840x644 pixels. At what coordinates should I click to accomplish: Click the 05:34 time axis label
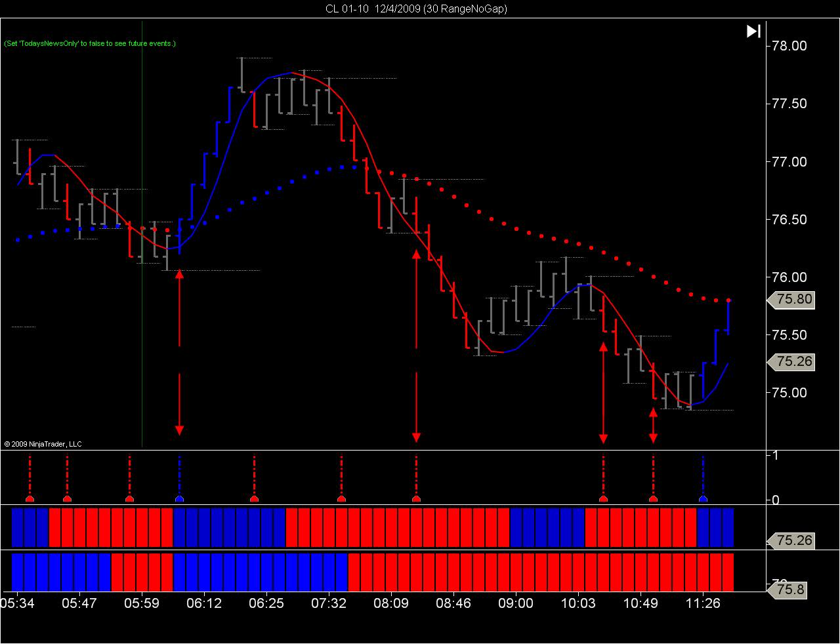(18, 603)
